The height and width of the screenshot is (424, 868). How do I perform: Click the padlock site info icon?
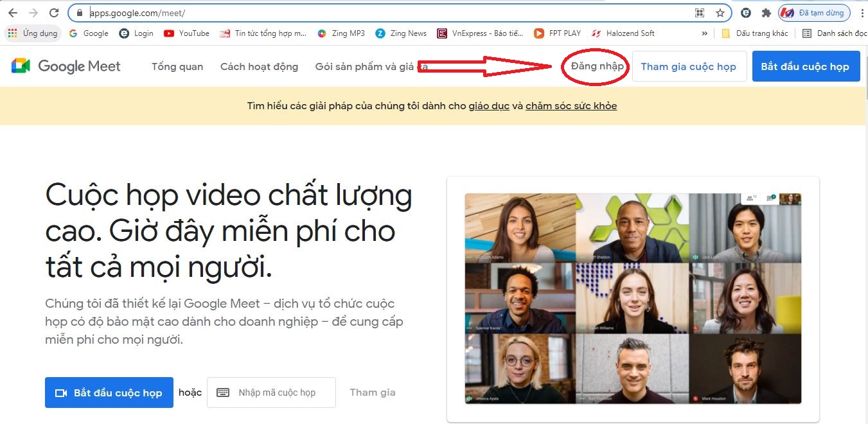pyautogui.click(x=80, y=13)
